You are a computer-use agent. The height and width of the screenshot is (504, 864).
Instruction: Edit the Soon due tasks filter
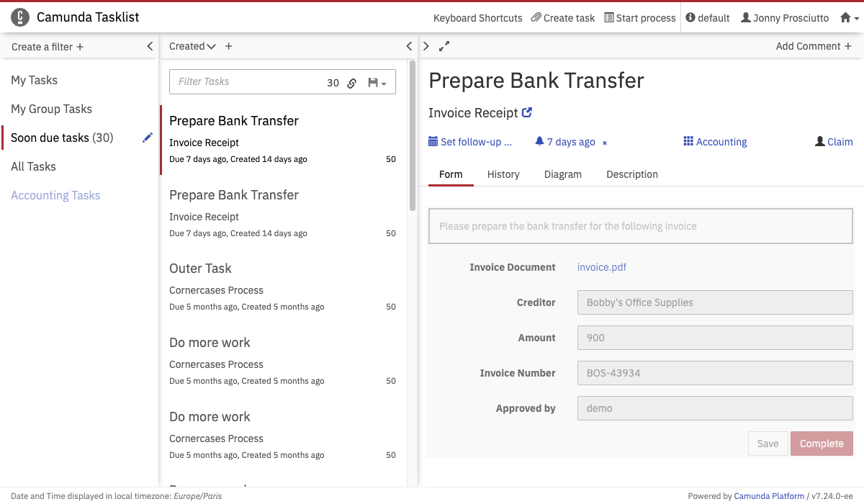coord(148,138)
